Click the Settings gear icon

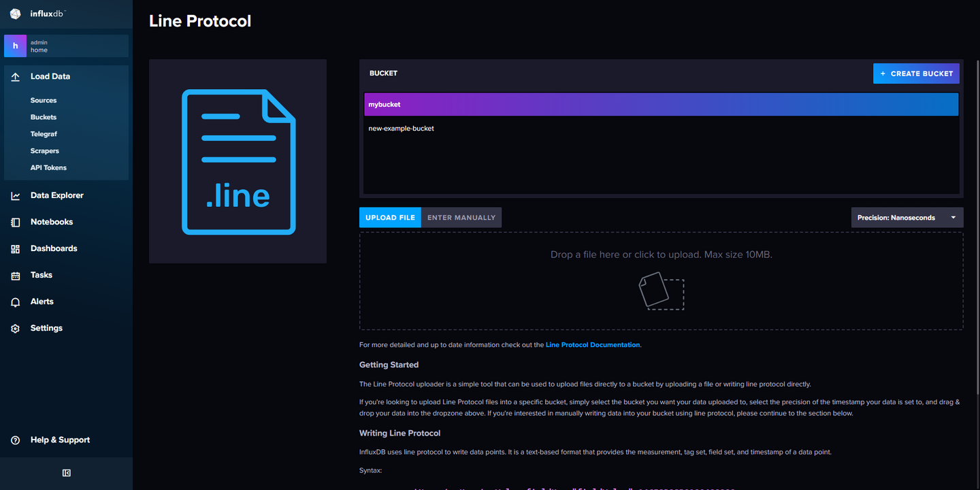(x=15, y=329)
